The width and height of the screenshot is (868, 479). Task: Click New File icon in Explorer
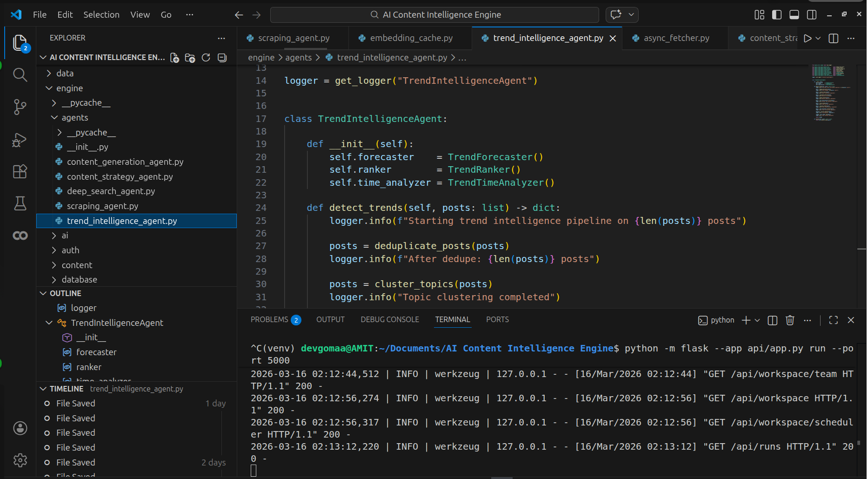pos(174,58)
